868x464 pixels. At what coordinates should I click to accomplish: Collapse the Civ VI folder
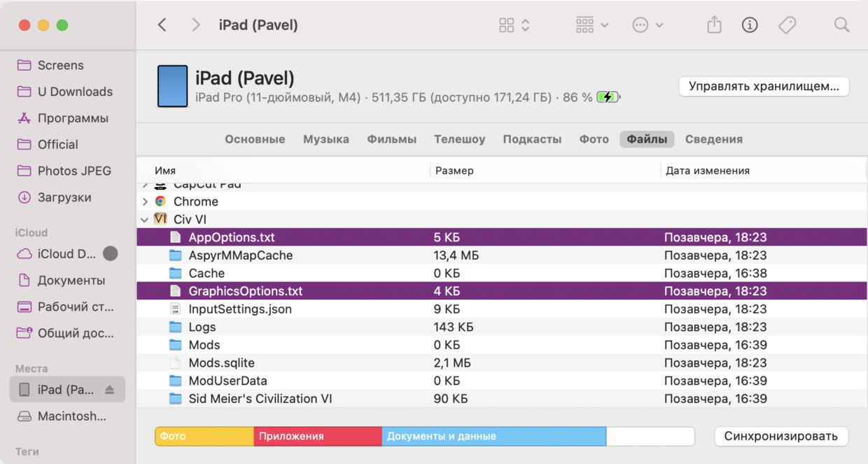point(145,220)
